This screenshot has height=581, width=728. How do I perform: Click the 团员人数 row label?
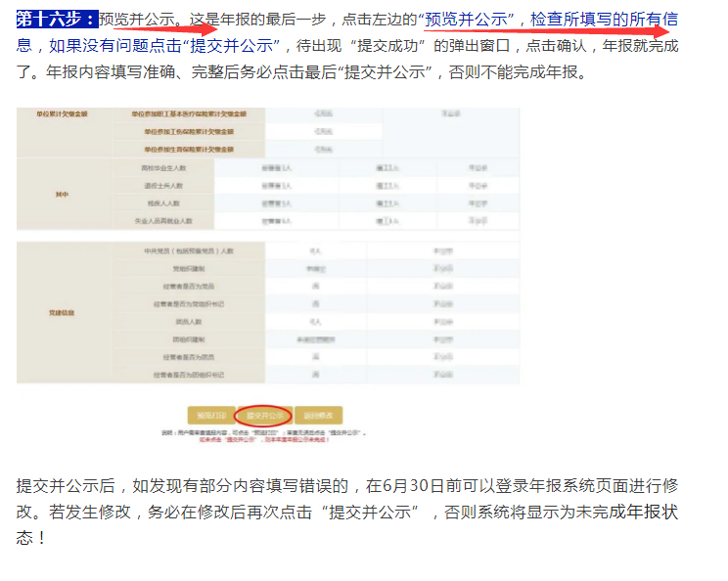[188, 321]
